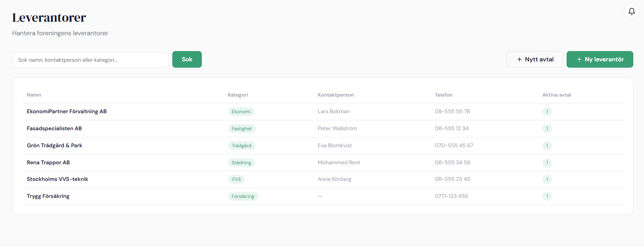
Task: Click the Försäkring category tag
Action: tap(243, 196)
